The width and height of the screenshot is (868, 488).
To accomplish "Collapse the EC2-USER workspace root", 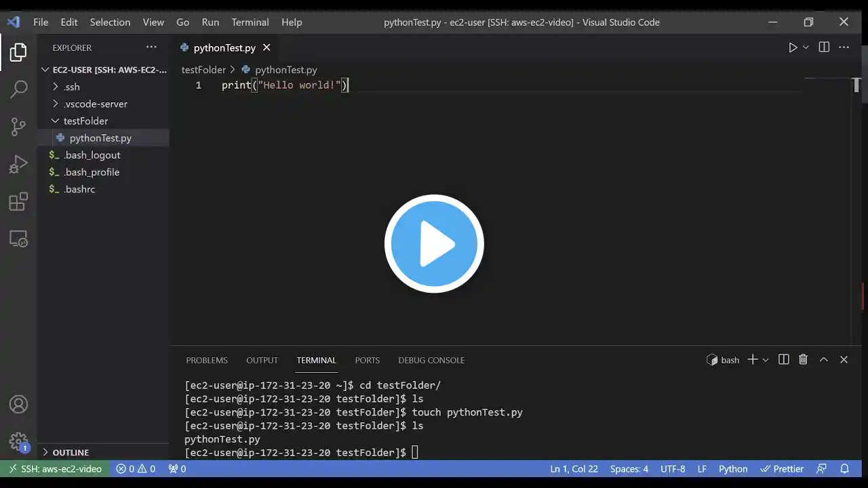I will [103, 70].
